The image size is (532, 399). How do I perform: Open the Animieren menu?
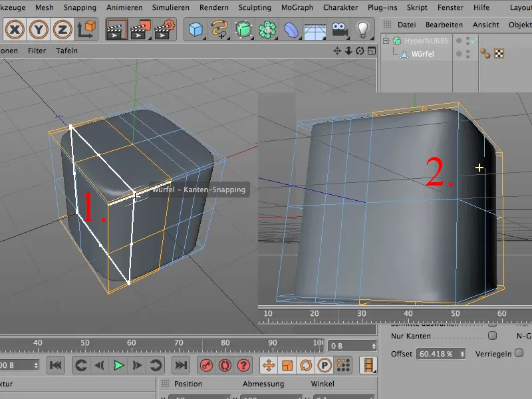(124, 7)
